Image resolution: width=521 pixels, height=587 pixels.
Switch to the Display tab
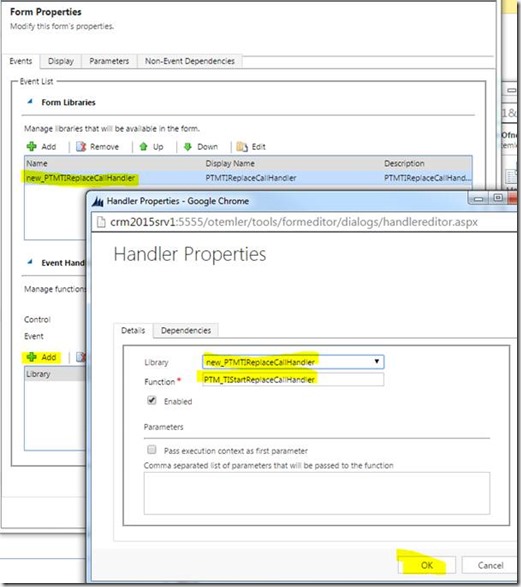61,61
